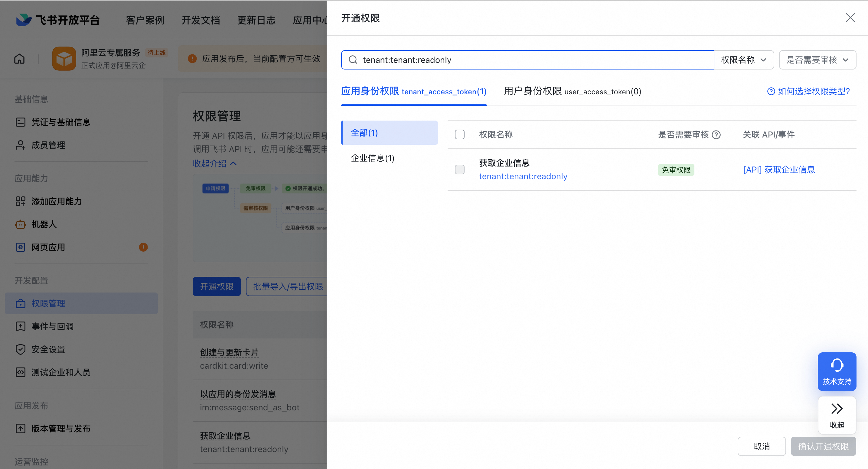Select the 企业信息(1) category
Screen dimensions: 868x469
click(372, 158)
